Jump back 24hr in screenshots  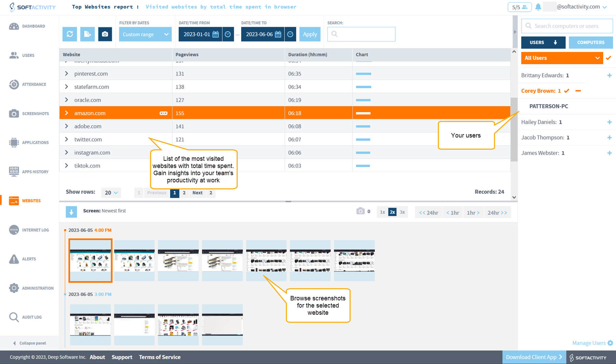(428, 212)
